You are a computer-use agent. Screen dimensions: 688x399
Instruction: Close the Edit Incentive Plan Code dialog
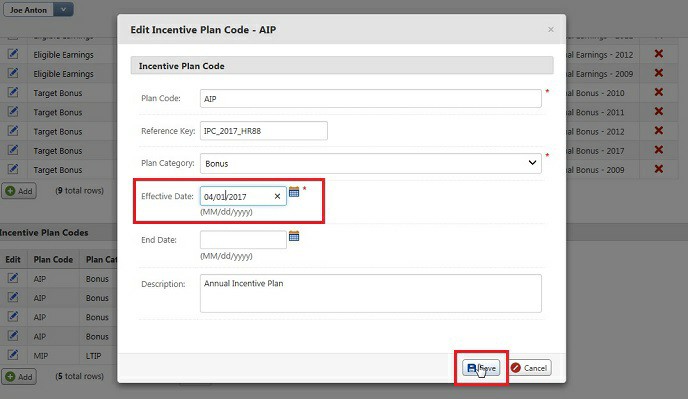pos(551,29)
